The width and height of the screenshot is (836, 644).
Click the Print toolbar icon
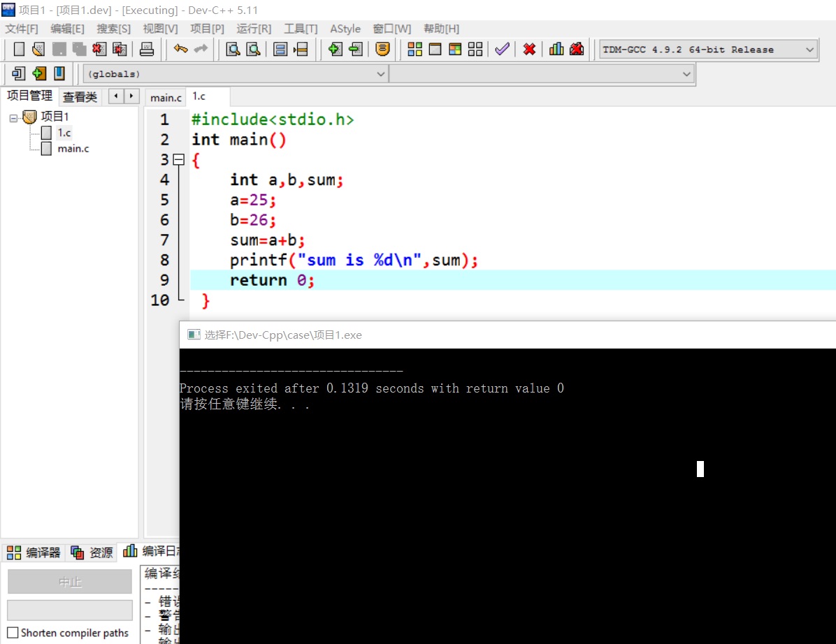[147, 50]
